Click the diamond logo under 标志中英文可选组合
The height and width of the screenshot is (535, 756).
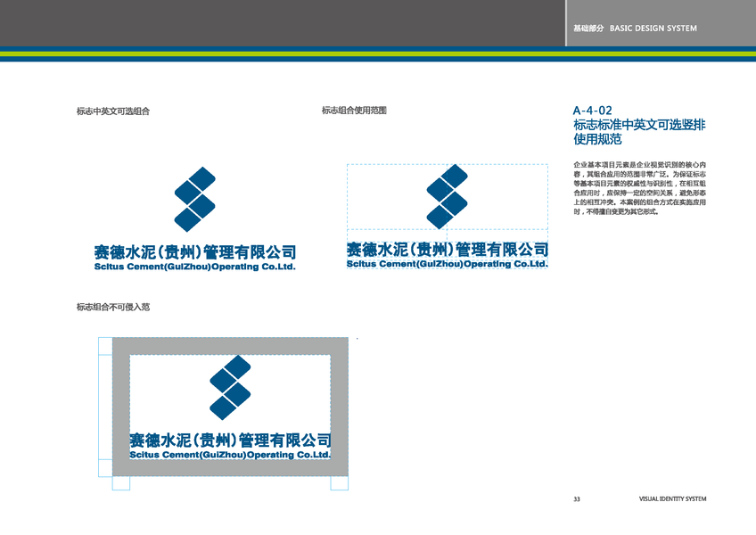coord(194,199)
